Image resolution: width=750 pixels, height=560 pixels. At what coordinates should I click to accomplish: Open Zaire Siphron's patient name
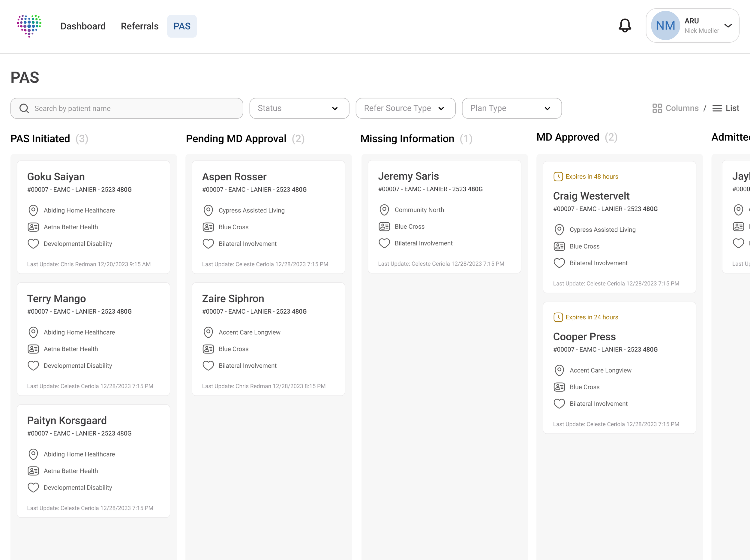pos(233,299)
